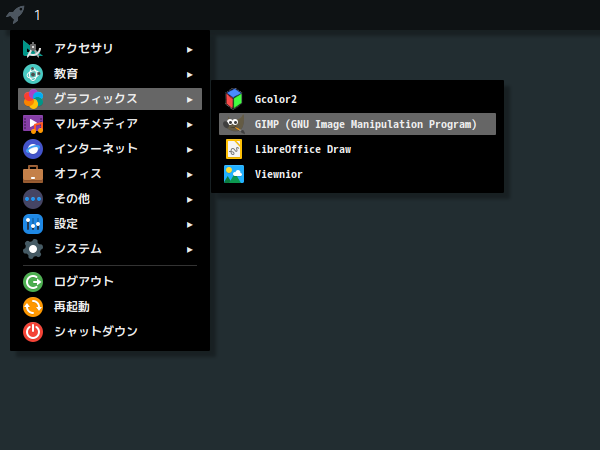
Task: Click the rocket launcher icon in the panel
Action: click(x=15, y=15)
